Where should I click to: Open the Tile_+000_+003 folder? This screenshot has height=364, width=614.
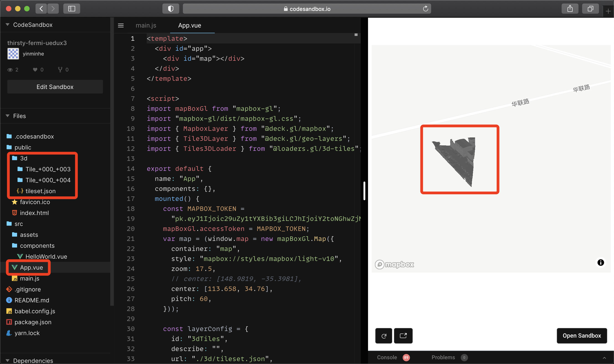[x=48, y=169]
